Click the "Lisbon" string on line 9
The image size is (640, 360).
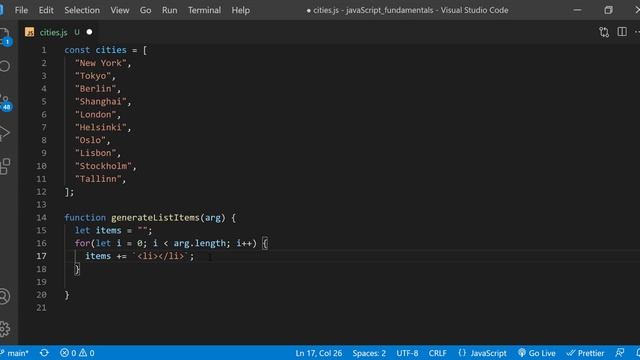pos(95,153)
